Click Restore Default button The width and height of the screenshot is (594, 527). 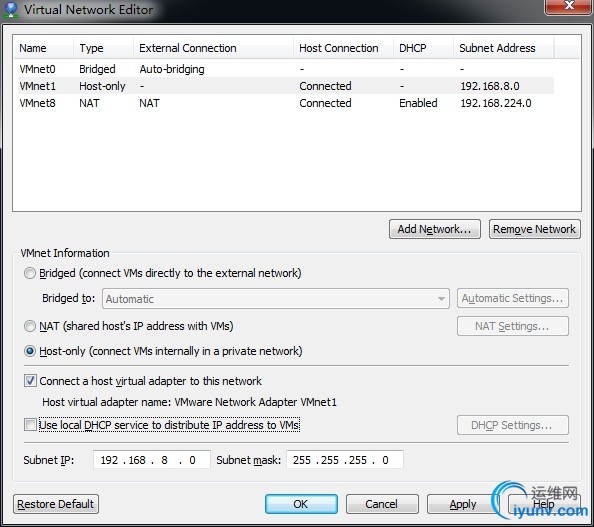coord(56,504)
